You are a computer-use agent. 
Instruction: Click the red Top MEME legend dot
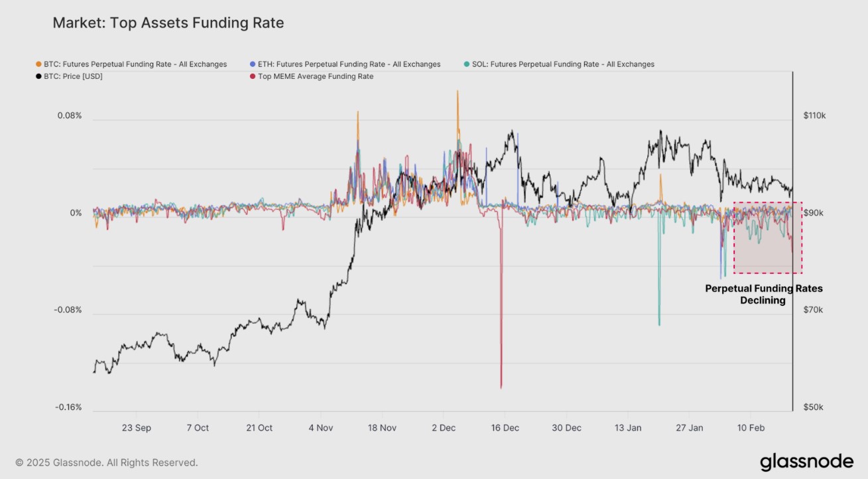pos(253,76)
